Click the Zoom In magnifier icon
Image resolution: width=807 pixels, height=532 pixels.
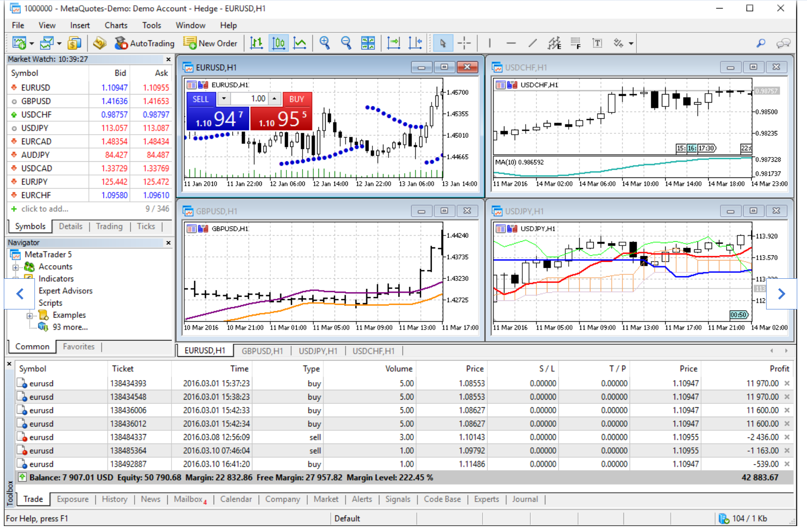[x=325, y=43]
